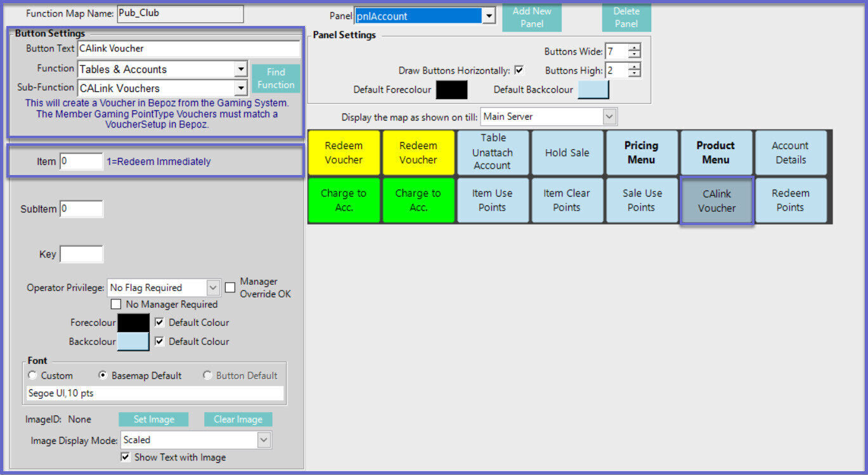
Task: Click the Find Function button
Action: click(x=276, y=78)
